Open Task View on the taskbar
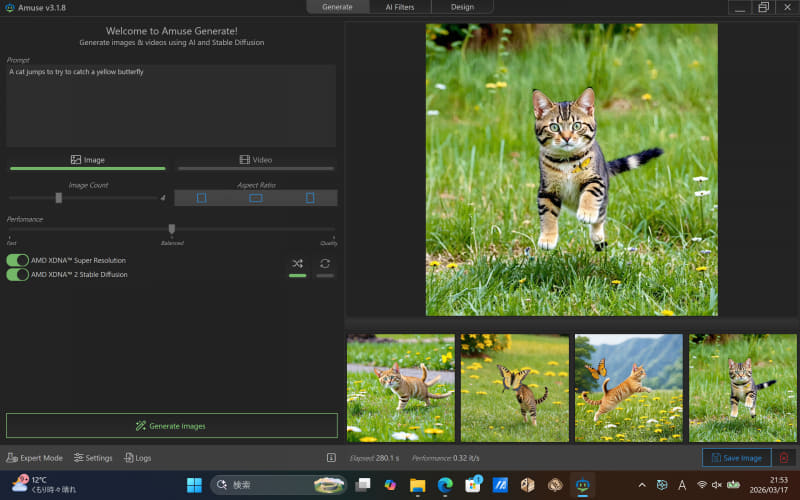Screen dimensions: 800x500 coord(363,485)
